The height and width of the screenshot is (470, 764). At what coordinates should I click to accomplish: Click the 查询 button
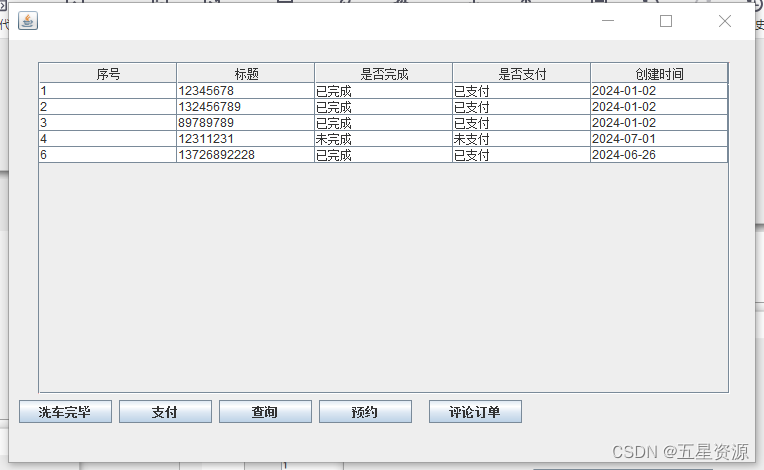click(x=265, y=412)
